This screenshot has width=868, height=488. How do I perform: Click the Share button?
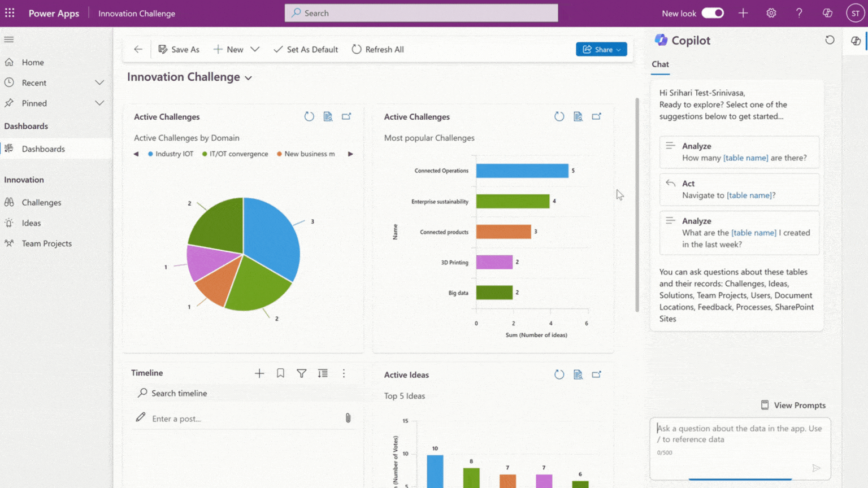click(601, 49)
